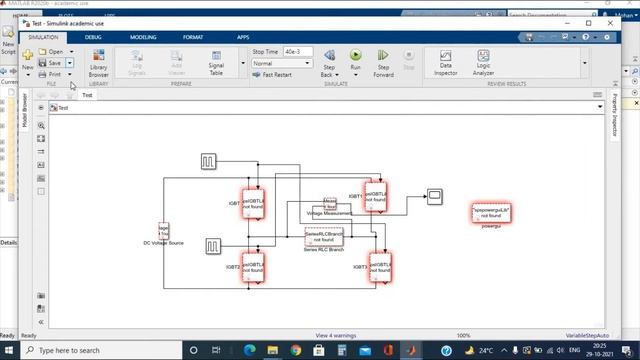Click the 100% zoom status text
The width and height of the screenshot is (640, 360).
coord(463,336)
